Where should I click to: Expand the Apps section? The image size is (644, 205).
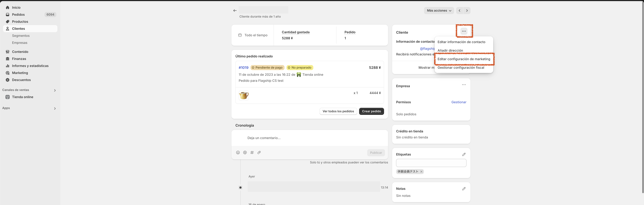pos(55,108)
